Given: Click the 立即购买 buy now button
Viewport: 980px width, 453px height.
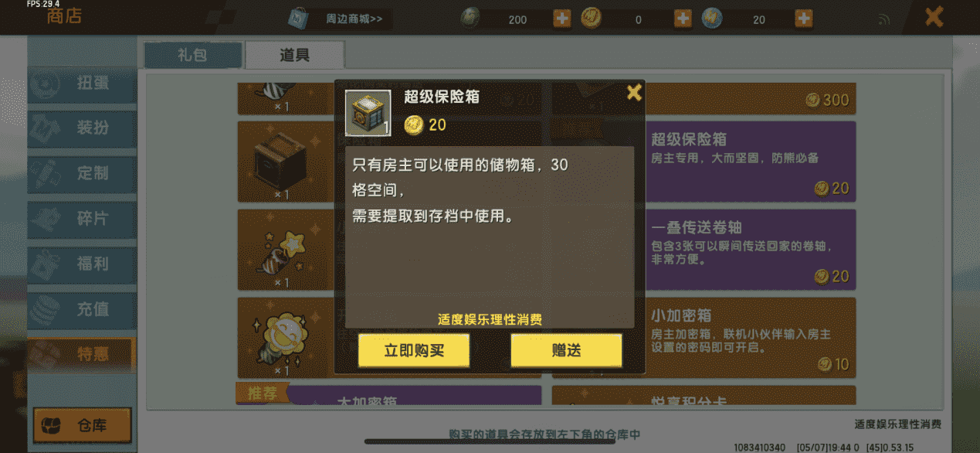Looking at the screenshot, I should pos(414,350).
